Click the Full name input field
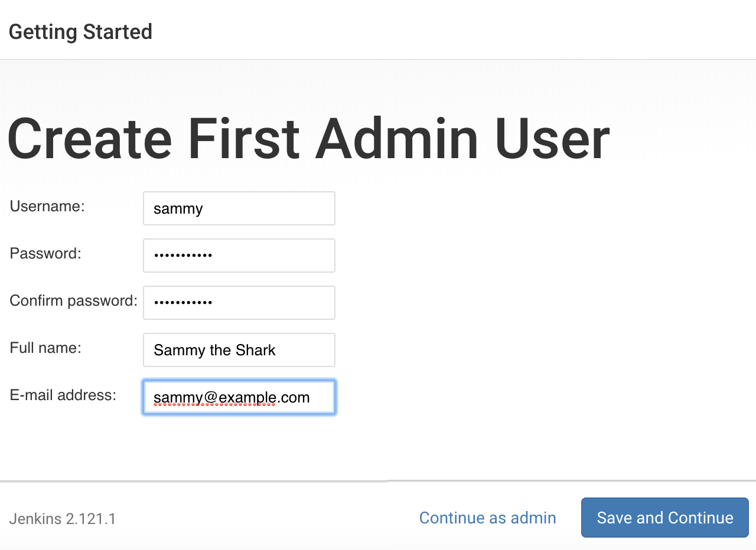Screen dimensions: 756x550 (x=239, y=350)
